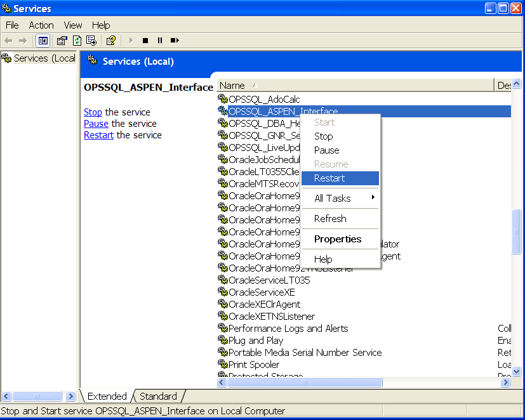525x420 pixels.
Task: Maximize the Services window
Action: [503, 8]
